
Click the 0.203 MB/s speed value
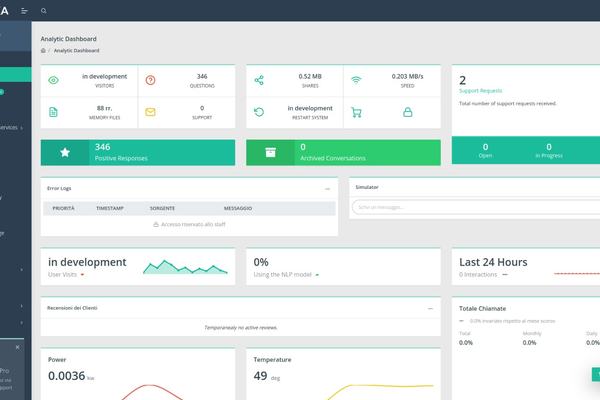tap(408, 77)
